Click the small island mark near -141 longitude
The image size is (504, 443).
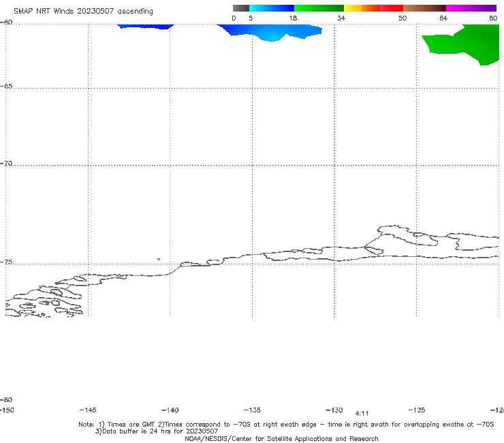pos(159,259)
